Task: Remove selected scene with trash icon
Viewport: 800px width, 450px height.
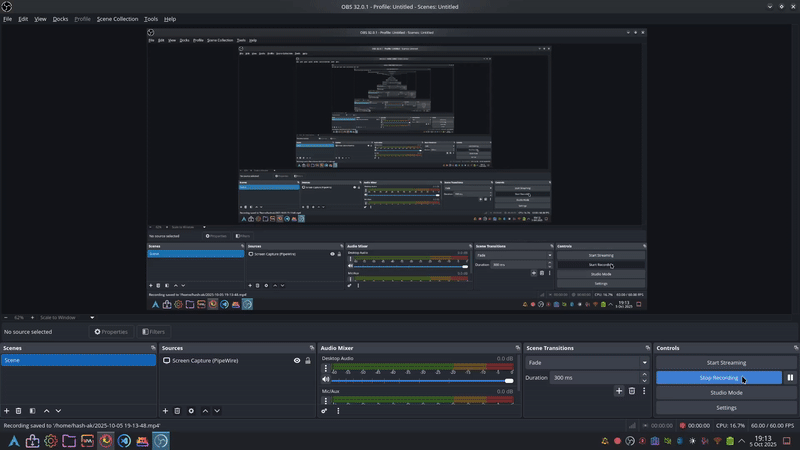Action: [18, 411]
